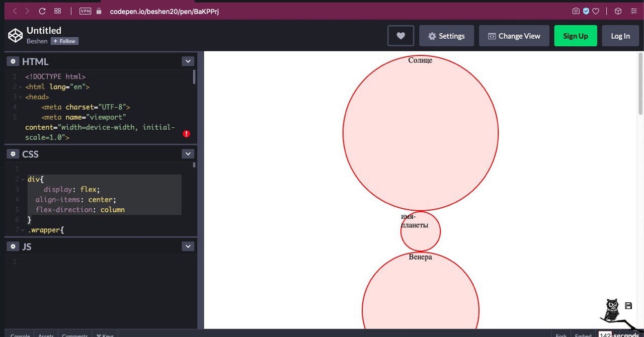Click Fork in the footer bar

coord(561,335)
